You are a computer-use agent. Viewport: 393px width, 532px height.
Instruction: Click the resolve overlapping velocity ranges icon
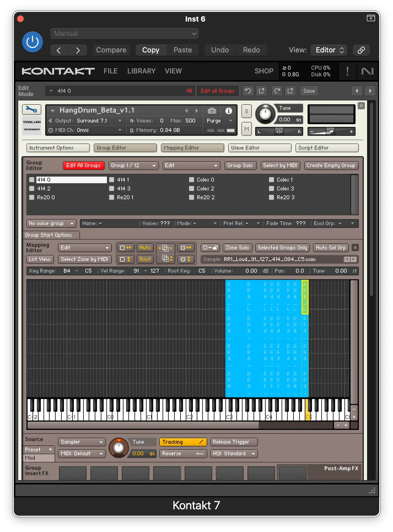[166, 259]
